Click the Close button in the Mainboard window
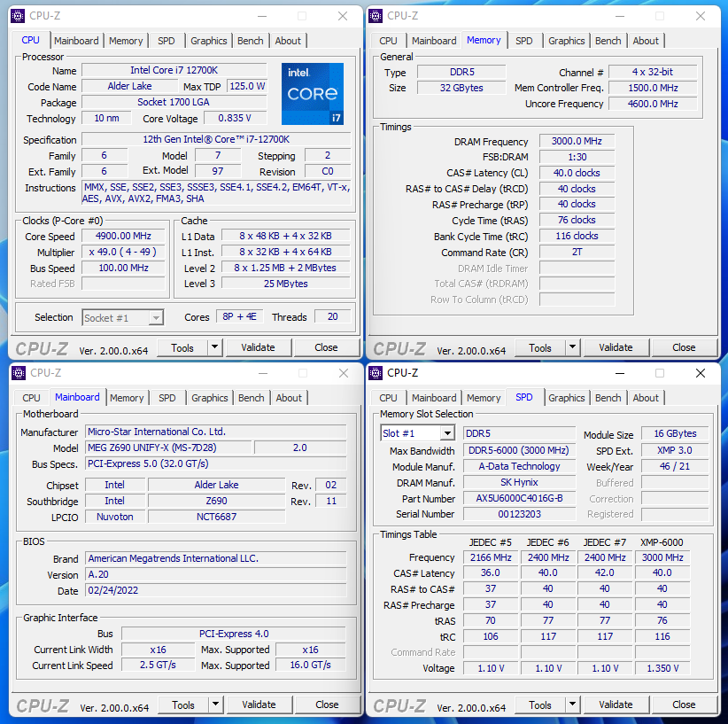Screen dimensions: 728x724 coord(327,705)
